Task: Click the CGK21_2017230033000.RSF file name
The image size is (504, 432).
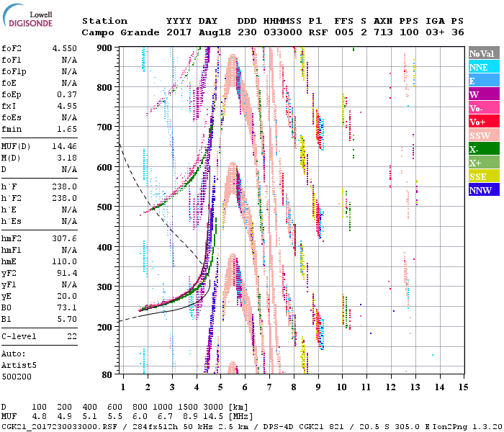Action: pos(60,427)
